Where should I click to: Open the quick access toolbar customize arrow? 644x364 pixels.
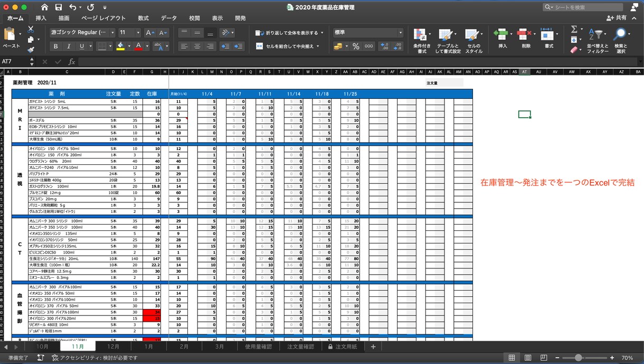105,7
